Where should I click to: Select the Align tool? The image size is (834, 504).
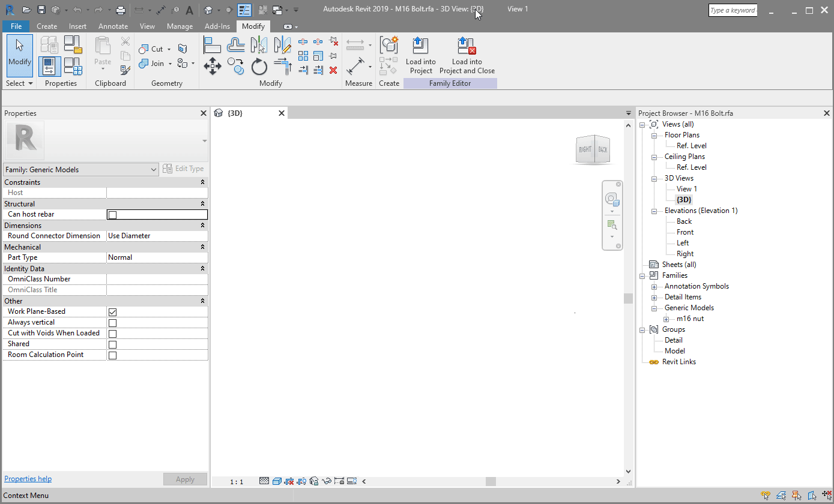[x=213, y=45]
